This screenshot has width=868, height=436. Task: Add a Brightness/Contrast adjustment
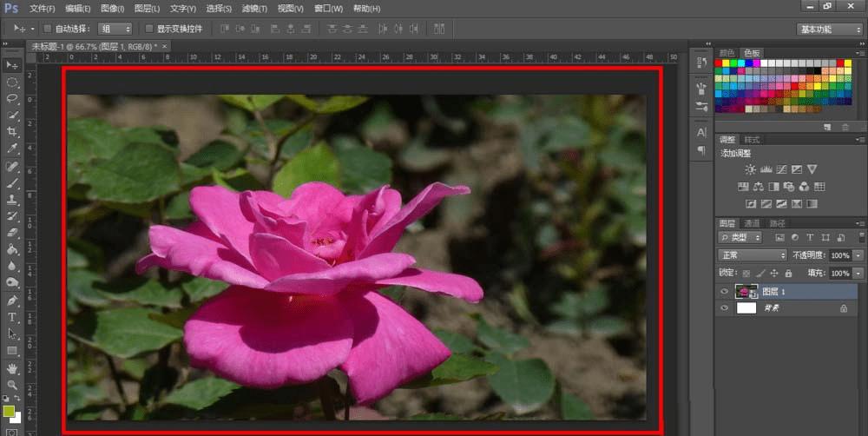tap(750, 169)
